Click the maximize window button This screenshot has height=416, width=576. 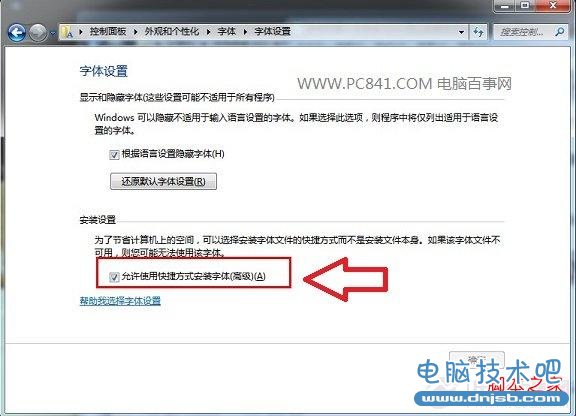point(525,6)
